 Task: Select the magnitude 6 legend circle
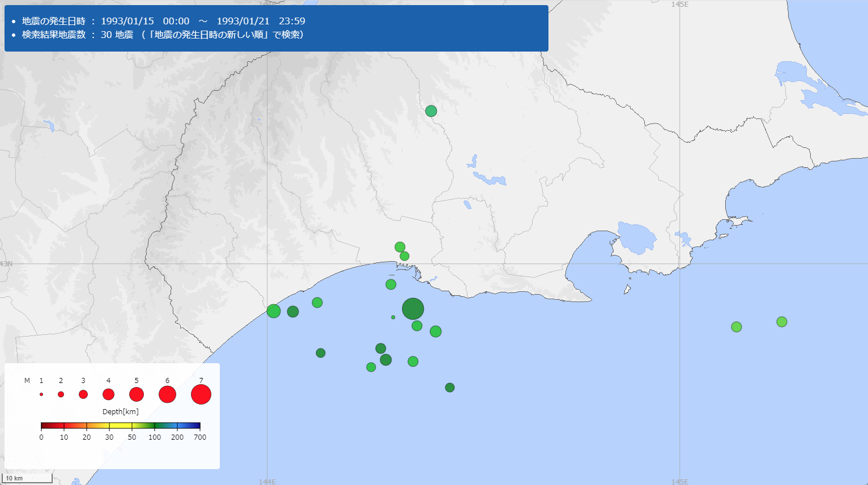tap(167, 394)
